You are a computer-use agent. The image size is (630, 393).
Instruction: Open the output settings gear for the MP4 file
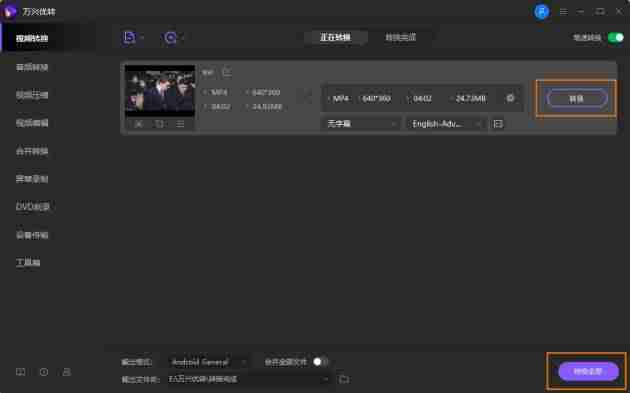510,98
